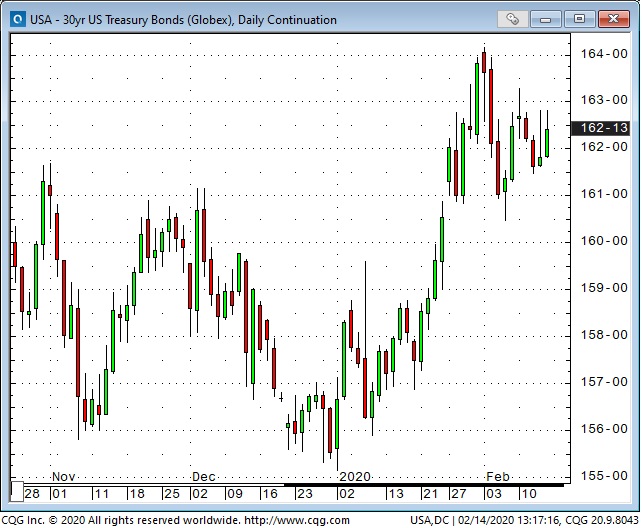This screenshot has height=528, width=642.
Task: Click date label 16 on time axis
Action: click(x=270, y=494)
